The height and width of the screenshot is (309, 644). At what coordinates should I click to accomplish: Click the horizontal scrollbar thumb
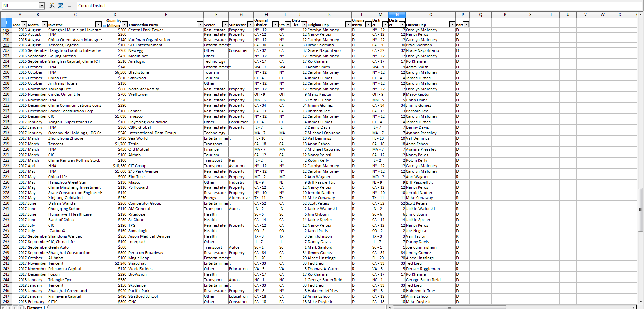coord(450,307)
